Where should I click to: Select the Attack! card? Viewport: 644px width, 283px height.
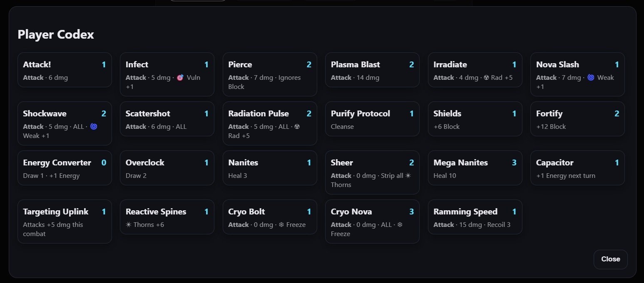[65, 70]
